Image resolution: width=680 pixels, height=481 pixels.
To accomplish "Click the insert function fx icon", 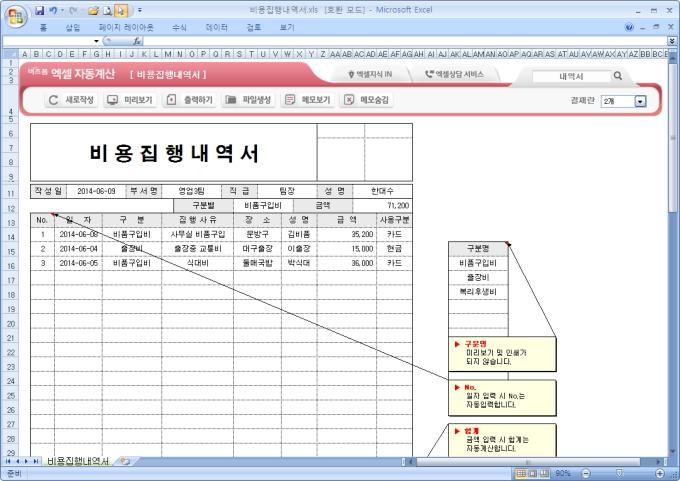I will click(x=137, y=41).
